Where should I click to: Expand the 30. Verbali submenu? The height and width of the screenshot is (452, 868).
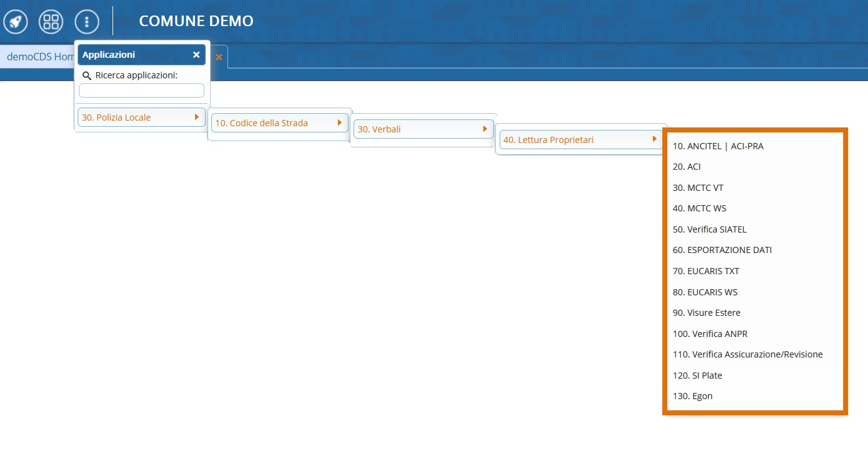pyautogui.click(x=423, y=129)
